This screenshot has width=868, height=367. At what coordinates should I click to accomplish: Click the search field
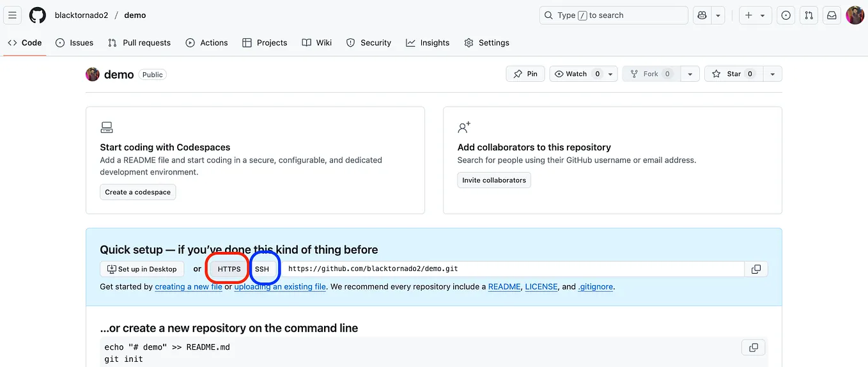coord(614,15)
